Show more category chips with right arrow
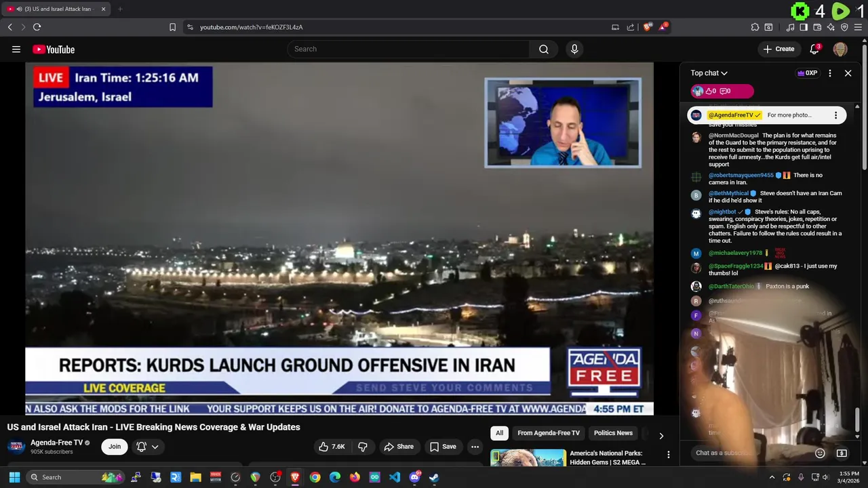 point(661,436)
